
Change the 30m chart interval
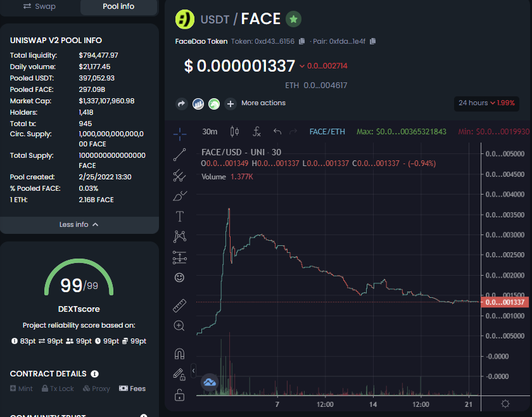tap(210, 131)
